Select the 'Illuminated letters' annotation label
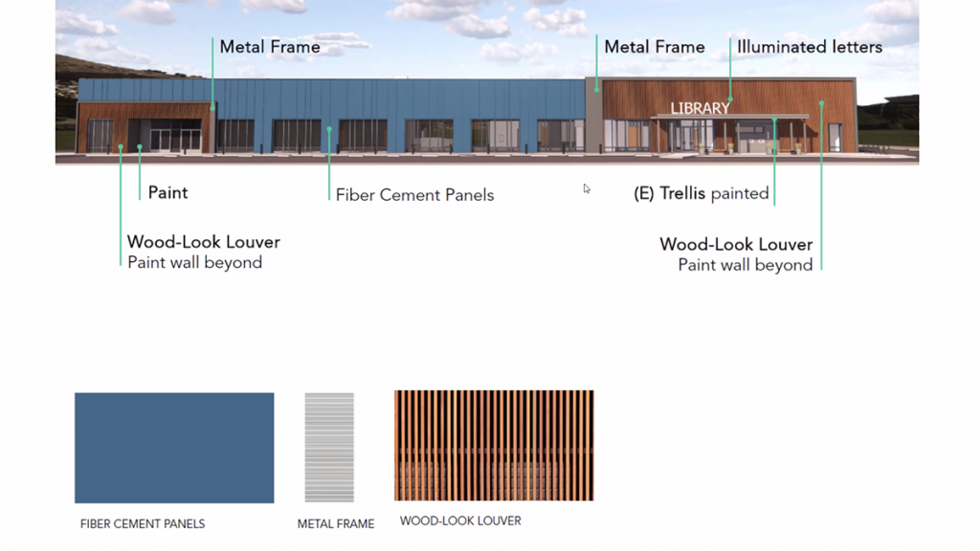This screenshot has height=551, width=980. click(x=810, y=47)
